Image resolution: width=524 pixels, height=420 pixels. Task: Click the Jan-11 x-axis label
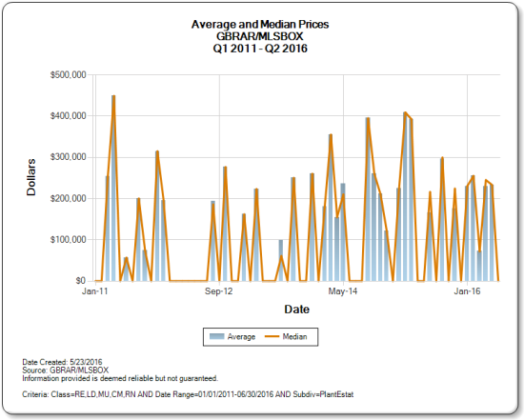click(x=95, y=291)
